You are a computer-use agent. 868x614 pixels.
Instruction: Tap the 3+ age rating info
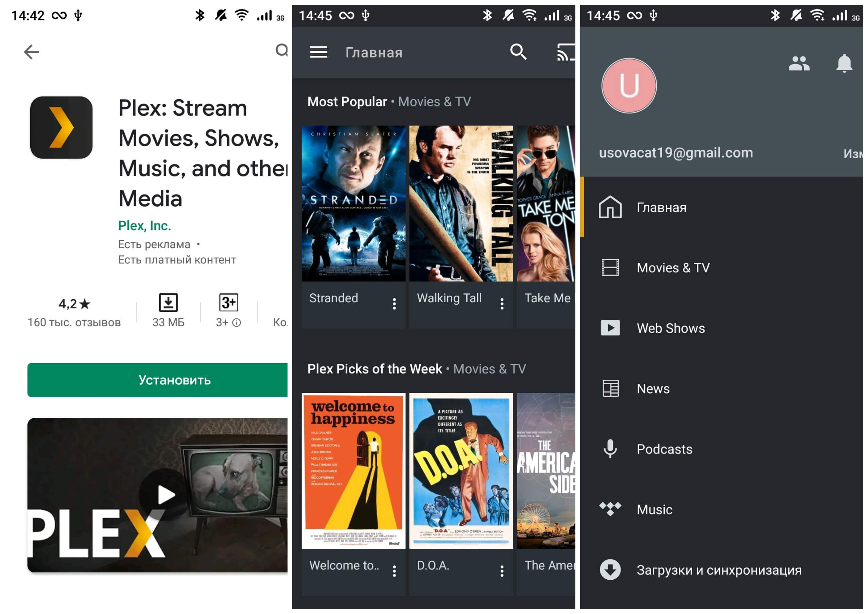pyautogui.click(x=228, y=323)
